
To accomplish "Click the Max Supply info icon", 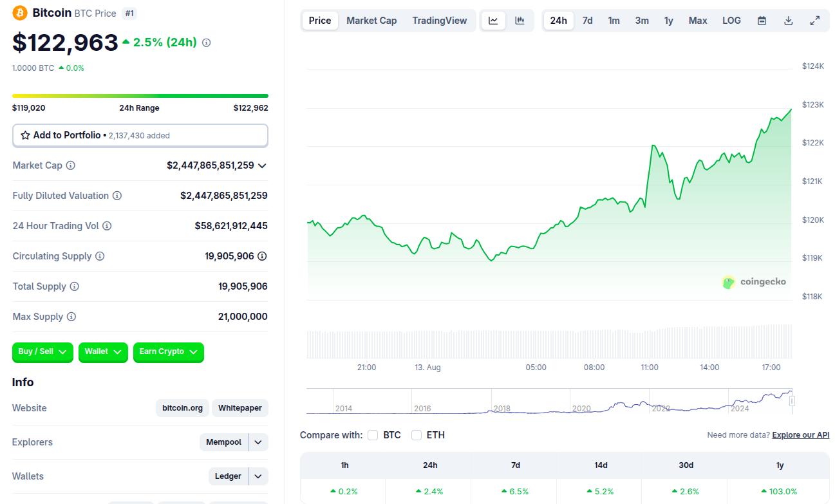I will pos(71,317).
